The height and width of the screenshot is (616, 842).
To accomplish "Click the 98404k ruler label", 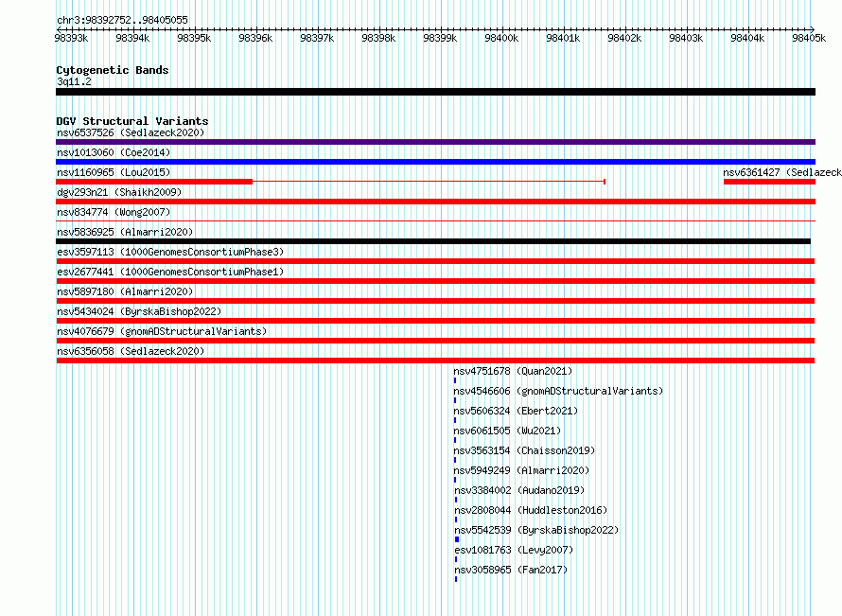I will [747, 38].
